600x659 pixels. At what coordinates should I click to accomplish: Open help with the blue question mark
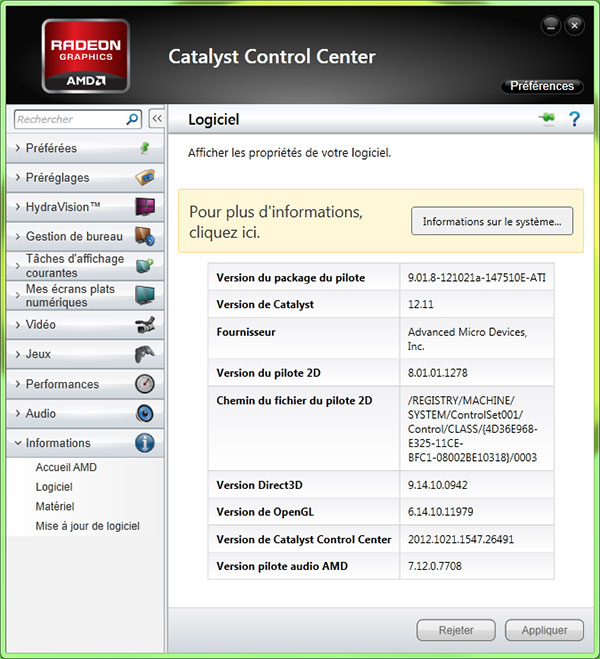tap(574, 119)
